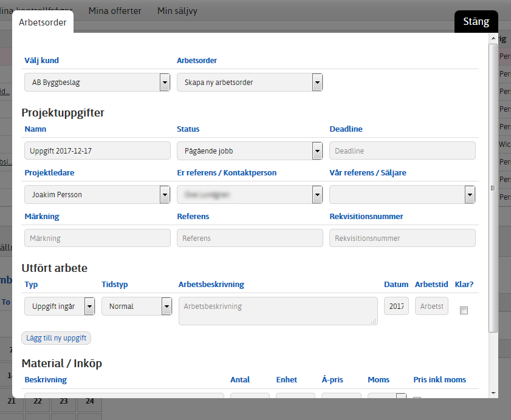
Task: Open the Välj kund customer dropdown
Action: [x=97, y=83]
